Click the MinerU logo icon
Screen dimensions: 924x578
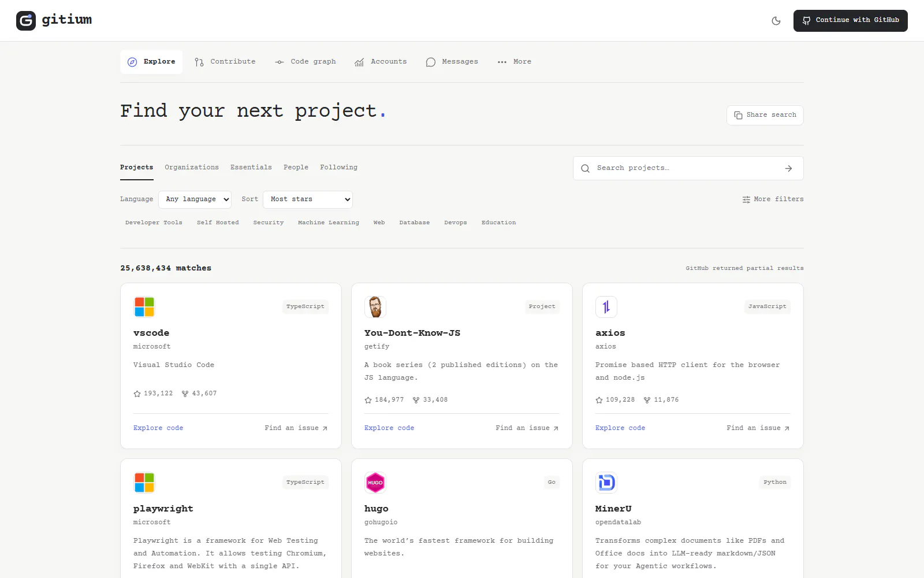click(606, 483)
